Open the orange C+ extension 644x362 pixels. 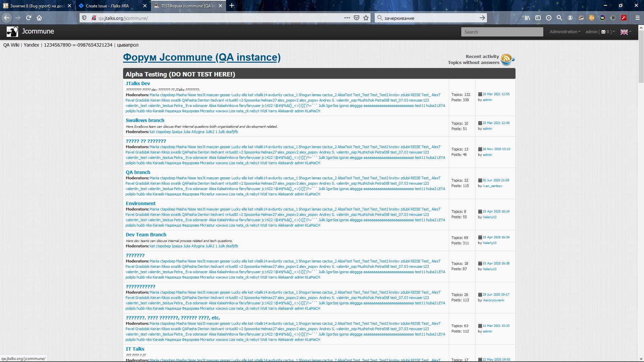(592, 18)
